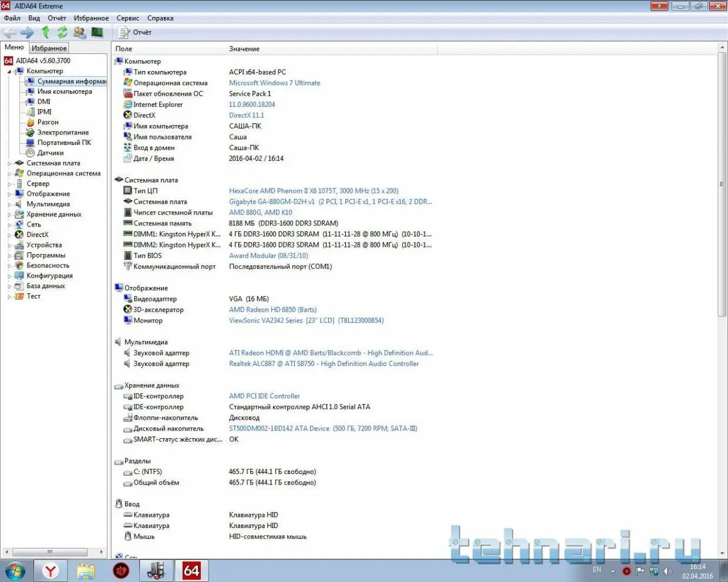Expand the Сеть tree node
Viewport: 728px width, 582px height.
(x=9, y=225)
